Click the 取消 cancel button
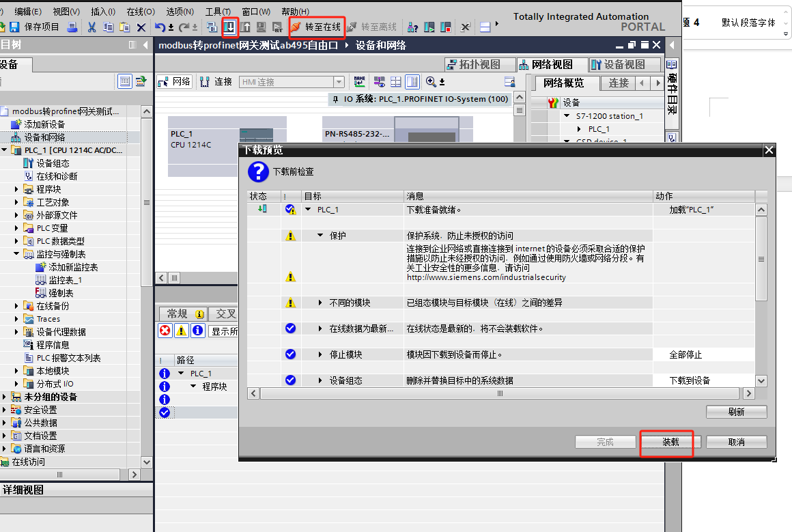 737,442
